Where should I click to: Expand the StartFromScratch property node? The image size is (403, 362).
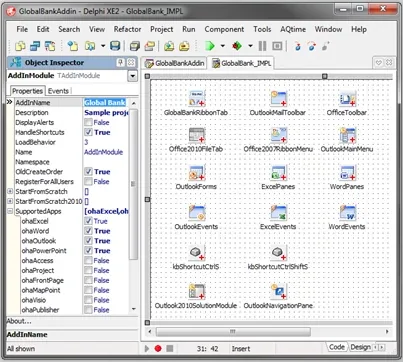click(x=10, y=191)
